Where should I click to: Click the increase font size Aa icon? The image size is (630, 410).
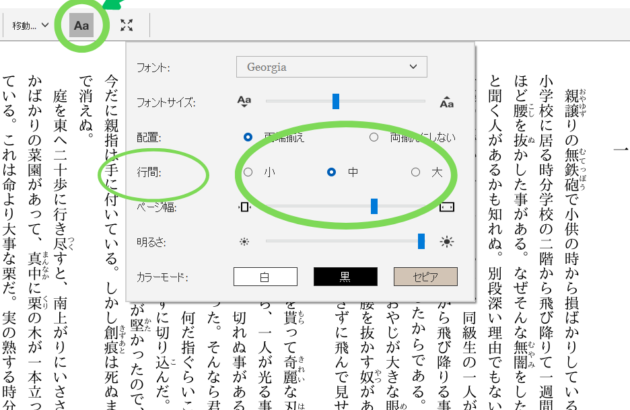[x=446, y=102]
